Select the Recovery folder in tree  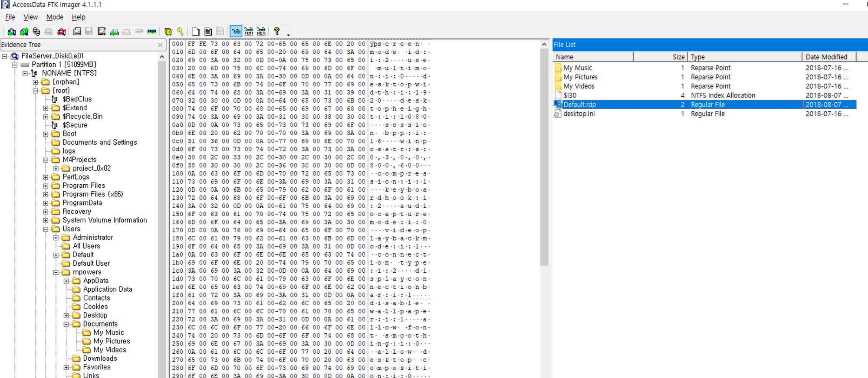(x=76, y=212)
